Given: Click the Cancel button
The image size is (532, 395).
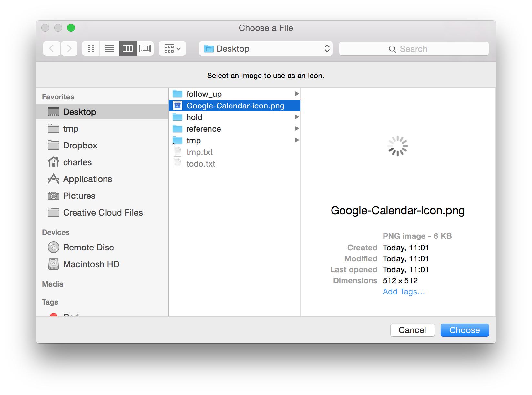Looking at the screenshot, I should coord(412,330).
